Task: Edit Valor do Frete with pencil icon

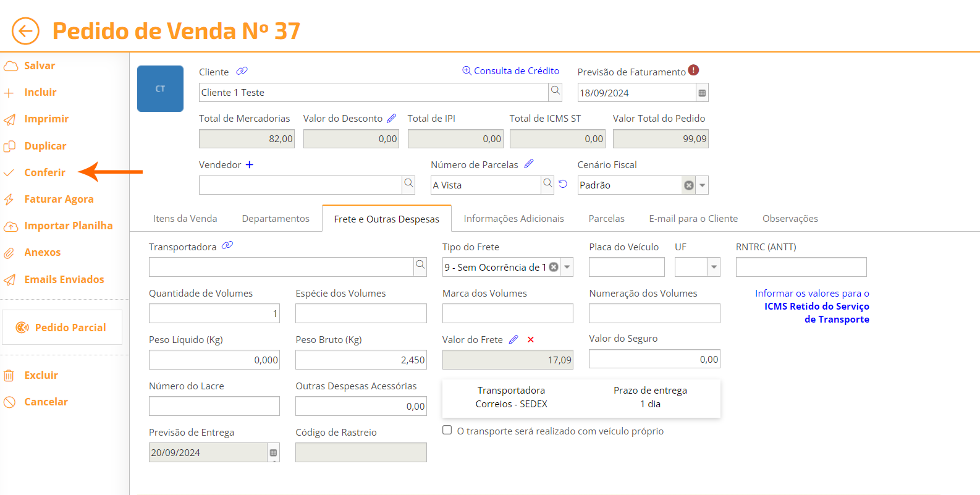Action: pyautogui.click(x=513, y=339)
